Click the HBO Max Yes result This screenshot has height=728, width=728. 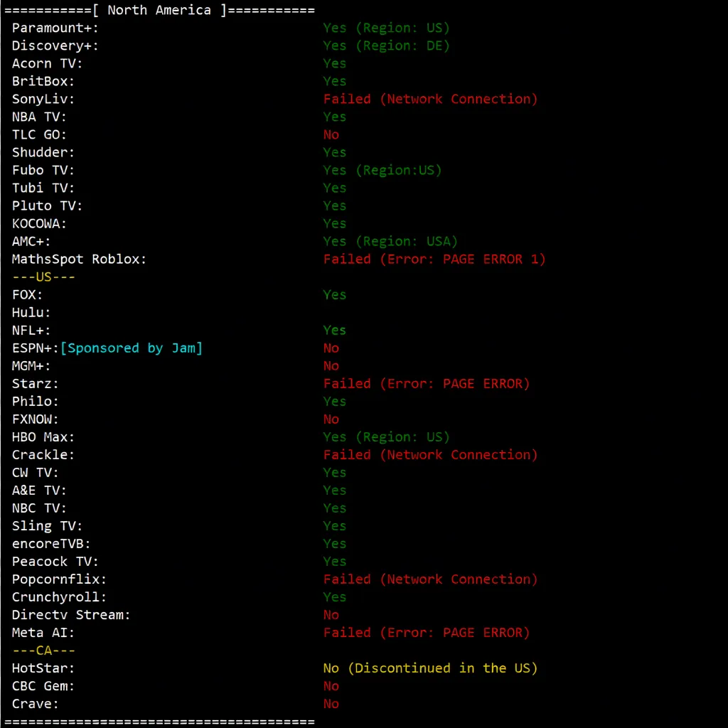(387, 437)
